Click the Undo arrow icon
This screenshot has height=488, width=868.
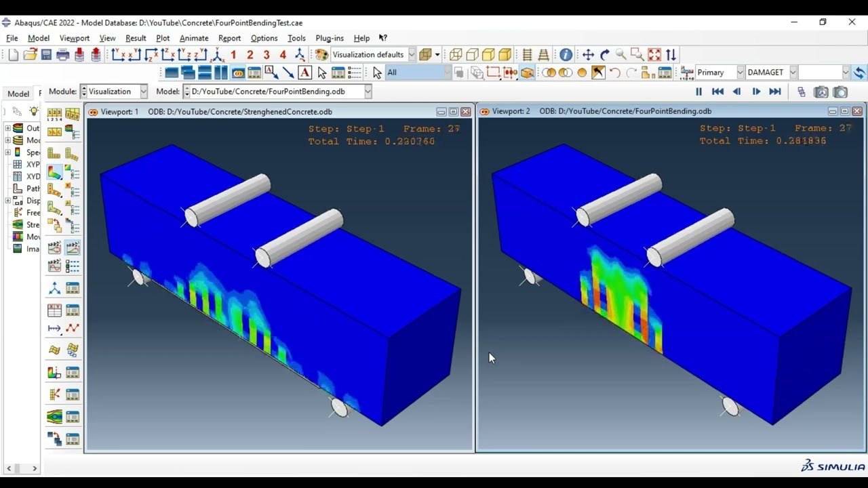coord(614,73)
